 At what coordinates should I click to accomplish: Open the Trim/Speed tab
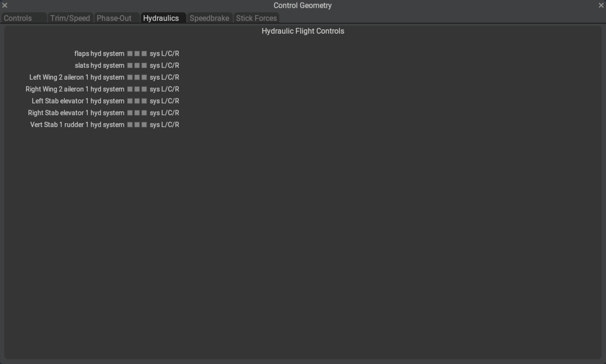[70, 18]
